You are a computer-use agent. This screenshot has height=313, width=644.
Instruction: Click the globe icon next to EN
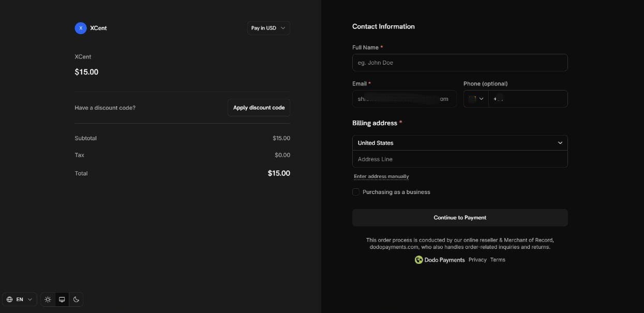(x=9, y=299)
